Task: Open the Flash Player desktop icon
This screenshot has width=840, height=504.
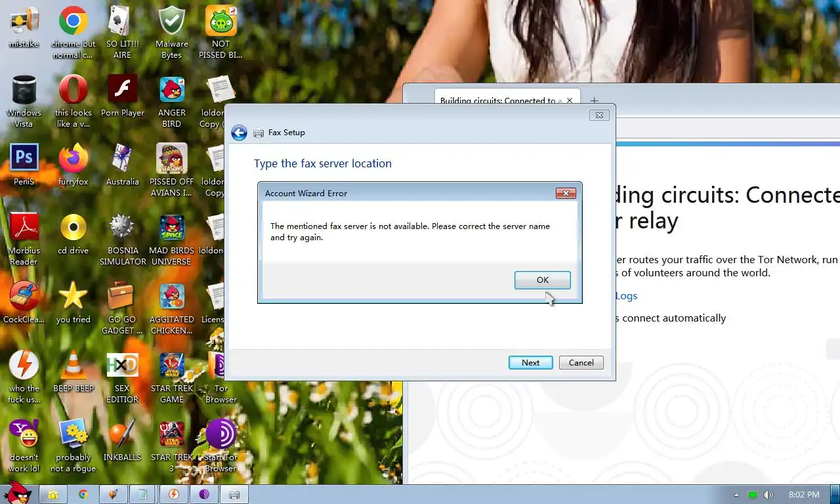Action: click(x=123, y=95)
